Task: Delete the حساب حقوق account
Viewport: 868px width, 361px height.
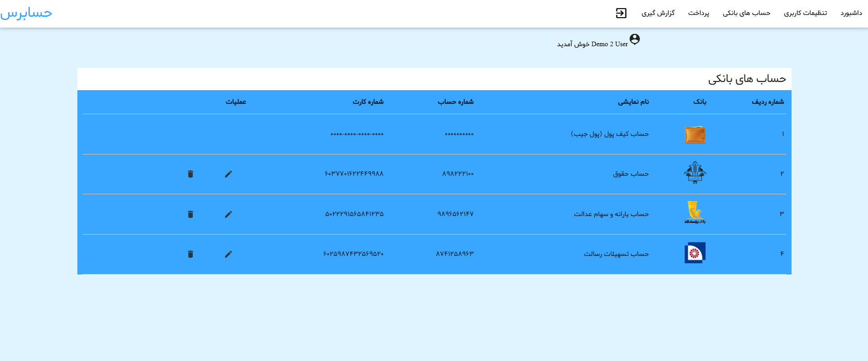Action: point(191,174)
